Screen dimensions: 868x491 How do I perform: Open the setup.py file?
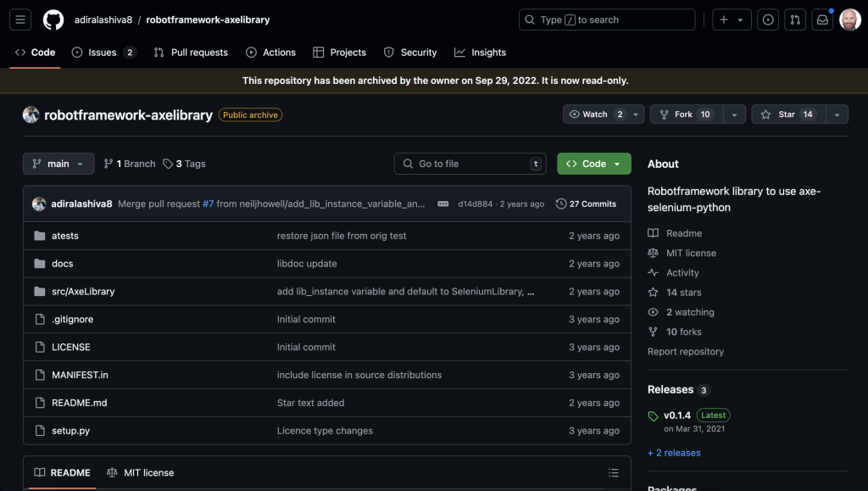pyautogui.click(x=70, y=431)
